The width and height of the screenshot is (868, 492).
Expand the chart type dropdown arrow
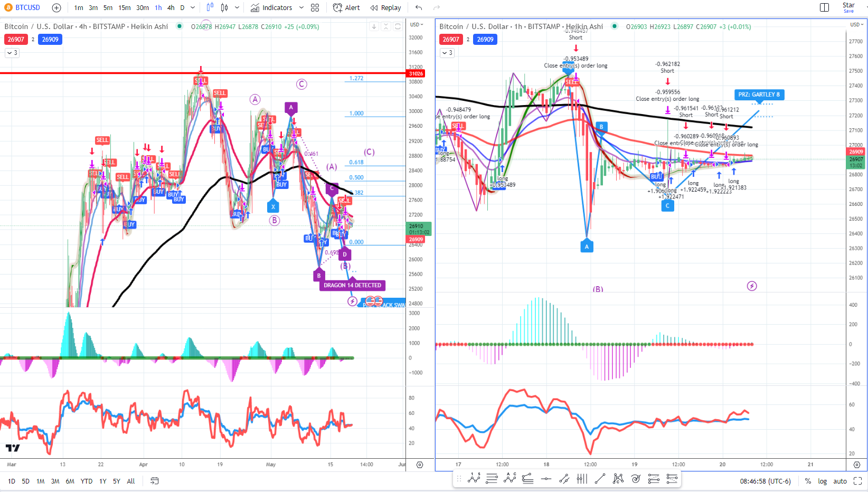(x=237, y=7)
